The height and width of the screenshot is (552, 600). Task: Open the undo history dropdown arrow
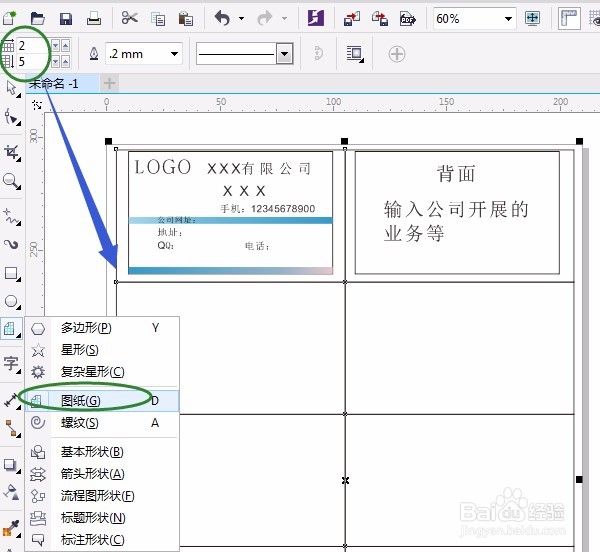click(241, 18)
